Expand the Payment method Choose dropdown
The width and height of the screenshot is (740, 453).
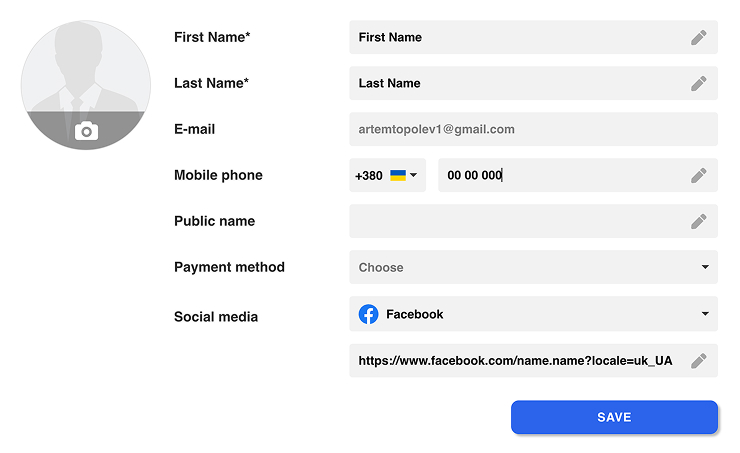pyautogui.click(x=533, y=267)
